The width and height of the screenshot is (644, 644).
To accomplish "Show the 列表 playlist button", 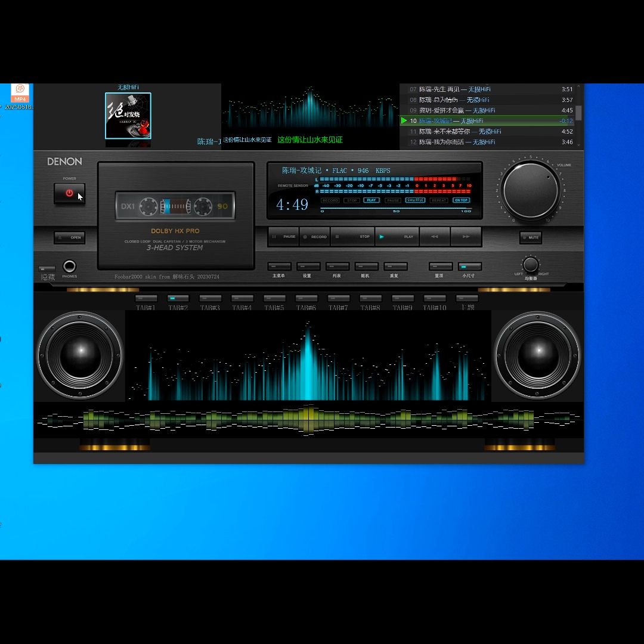I will [x=338, y=267].
